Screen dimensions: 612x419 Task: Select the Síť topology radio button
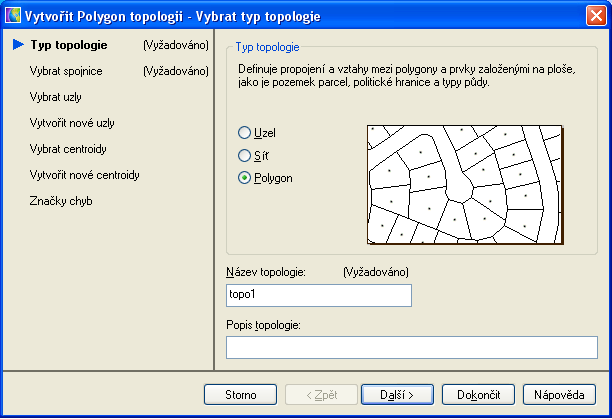pyautogui.click(x=245, y=155)
